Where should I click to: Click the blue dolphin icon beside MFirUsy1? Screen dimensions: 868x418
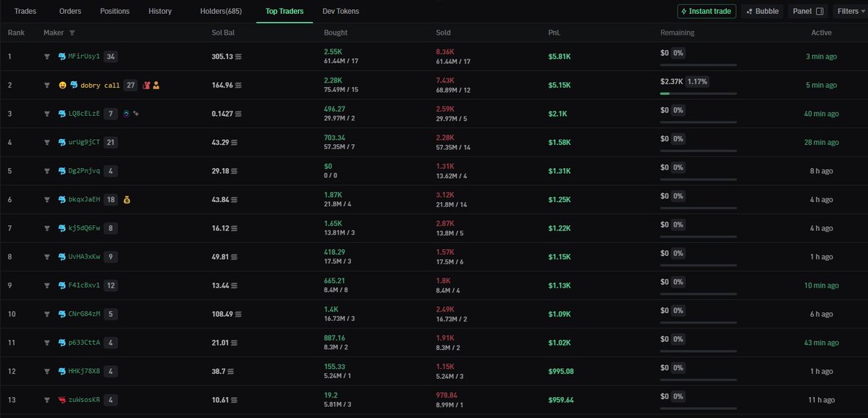pyautogui.click(x=62, y=57)
